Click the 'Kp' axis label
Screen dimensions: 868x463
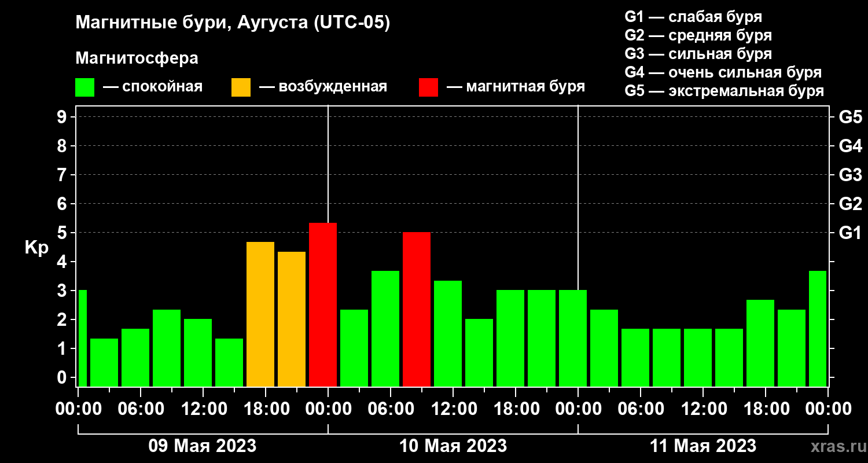coord(36,247)
